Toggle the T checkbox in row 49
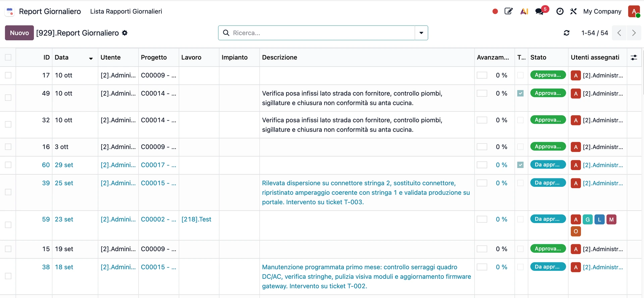Image resolution: width=644 pixels, height=298 pixels. point(521,93)
